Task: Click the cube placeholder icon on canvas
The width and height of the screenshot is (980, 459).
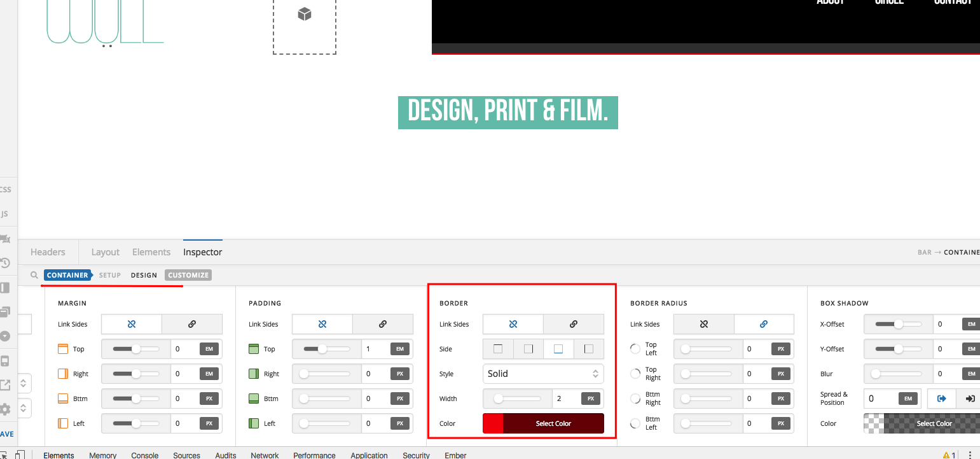Action: pos(305,14)
